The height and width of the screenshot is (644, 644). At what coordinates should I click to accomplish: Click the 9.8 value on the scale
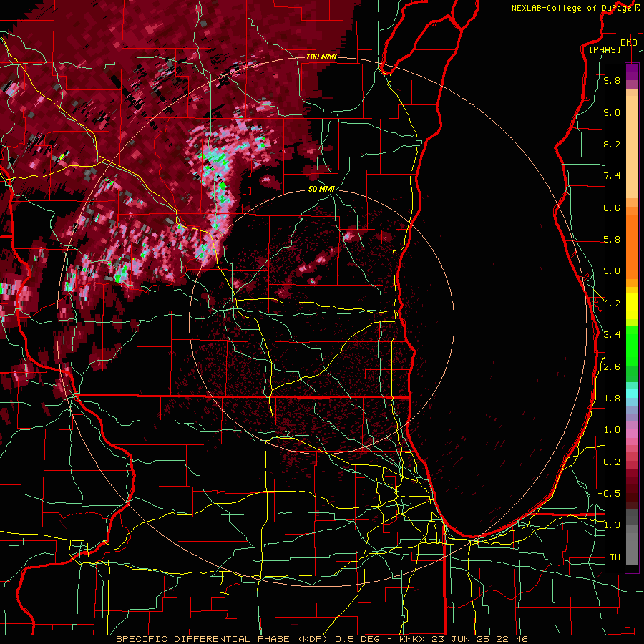[612, 80]
